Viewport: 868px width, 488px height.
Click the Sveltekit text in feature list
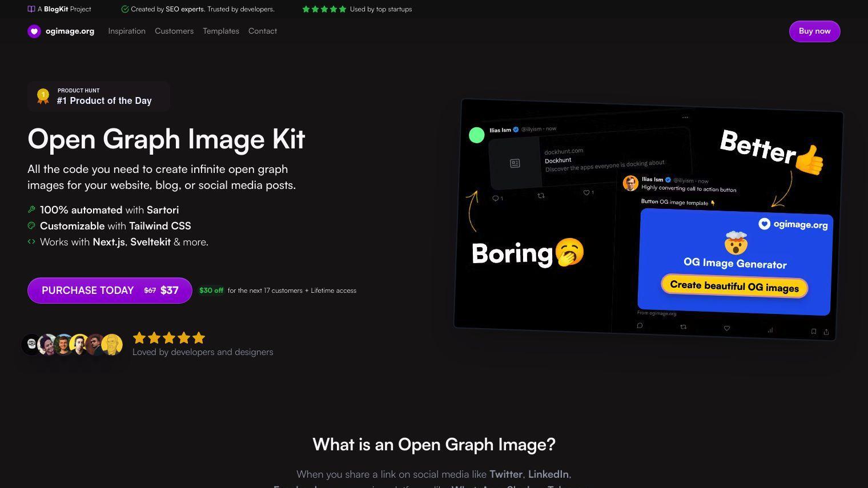150,242
